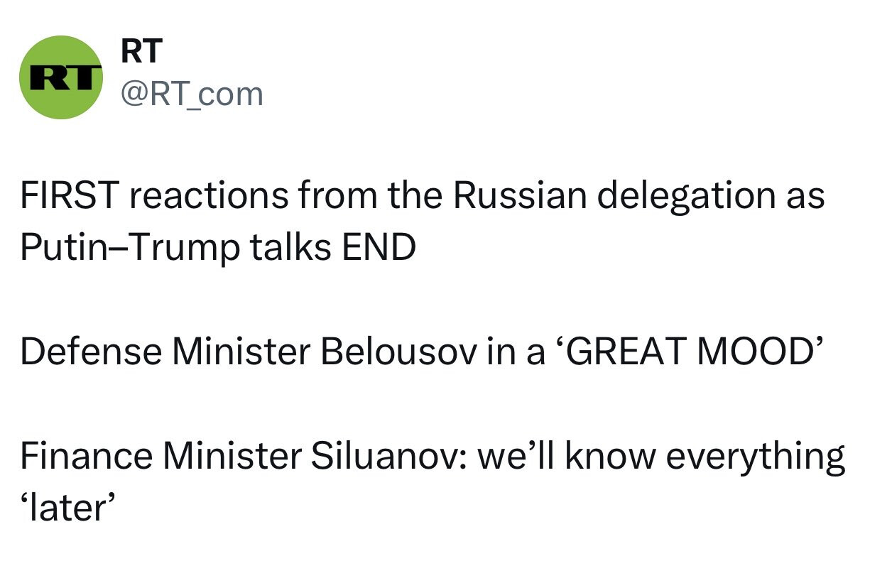The height and width of the screenshot is (588, 892).
Task: Open the @RT_com handle link
Action: pos(192,94)
